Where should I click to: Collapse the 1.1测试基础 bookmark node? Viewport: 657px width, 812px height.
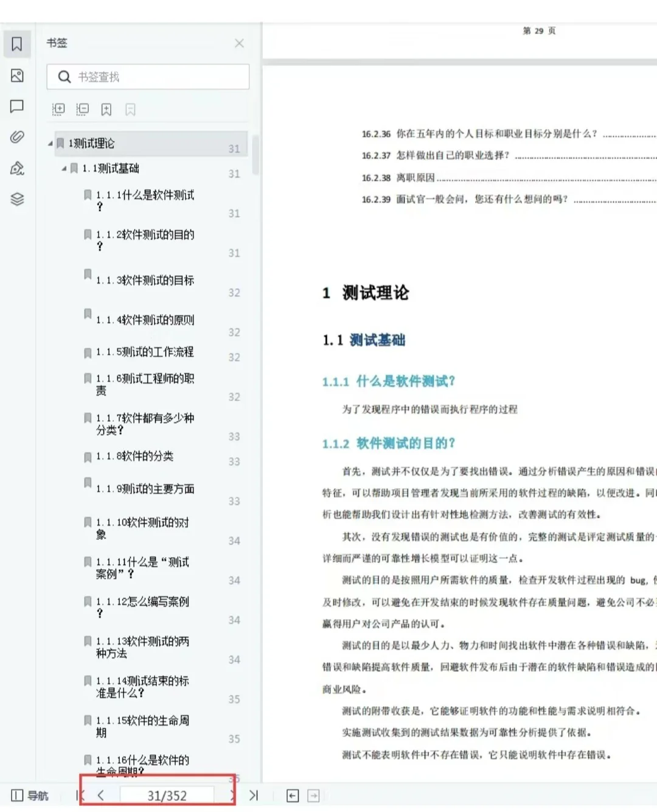[x=63, y=168]
